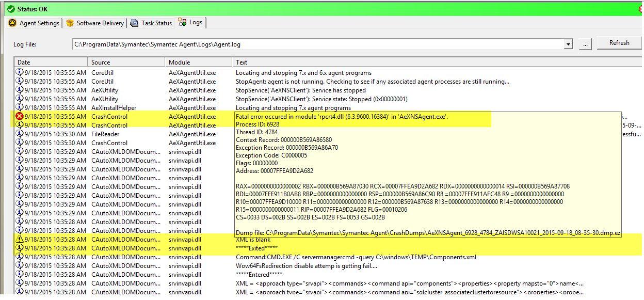644x300 pixels.
Task: Select the Wow64FsRedirection log entry
Action: tap(306, 266)
